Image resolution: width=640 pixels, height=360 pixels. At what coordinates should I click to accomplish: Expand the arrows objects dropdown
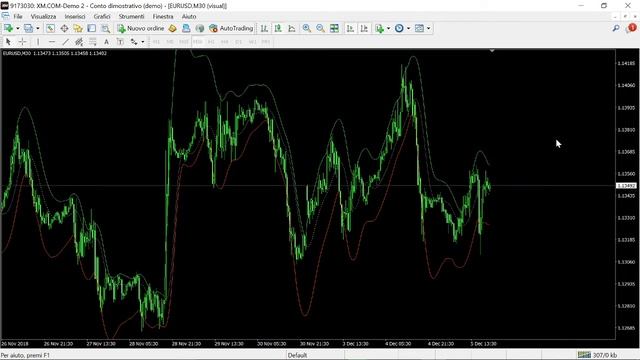(142, 42)
